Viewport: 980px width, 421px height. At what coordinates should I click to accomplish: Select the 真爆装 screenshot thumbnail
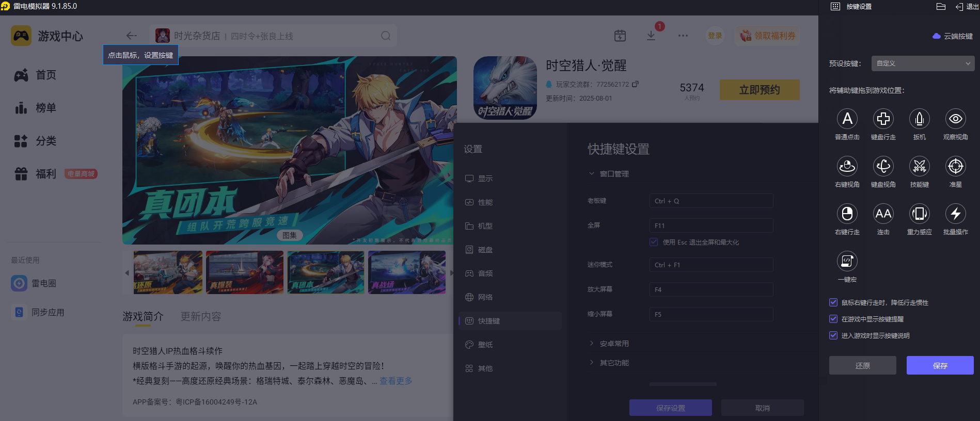point(245,272)
